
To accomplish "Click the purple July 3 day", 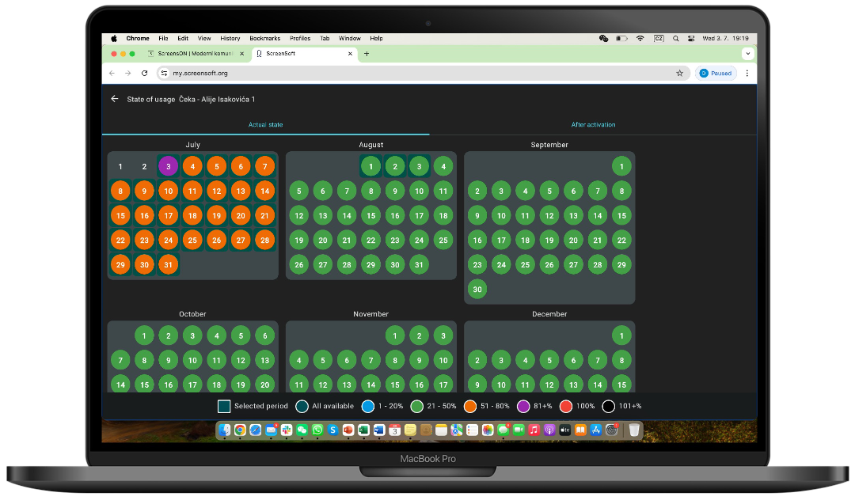I will (x=168, y=166).
